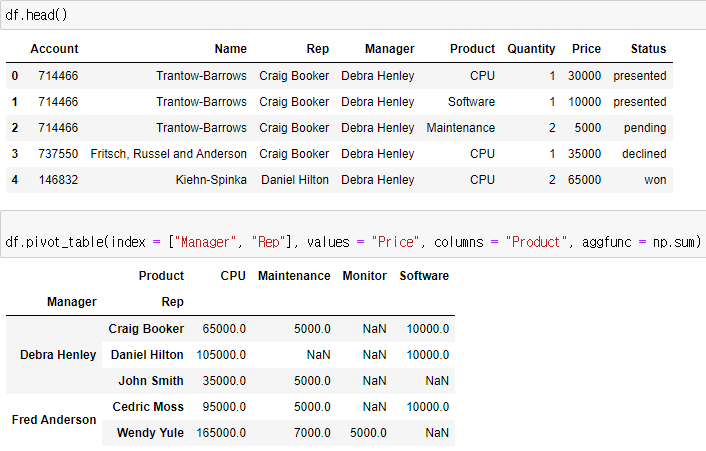Click the pending status cell
The image size is (706, 451).
coord(645,128)
